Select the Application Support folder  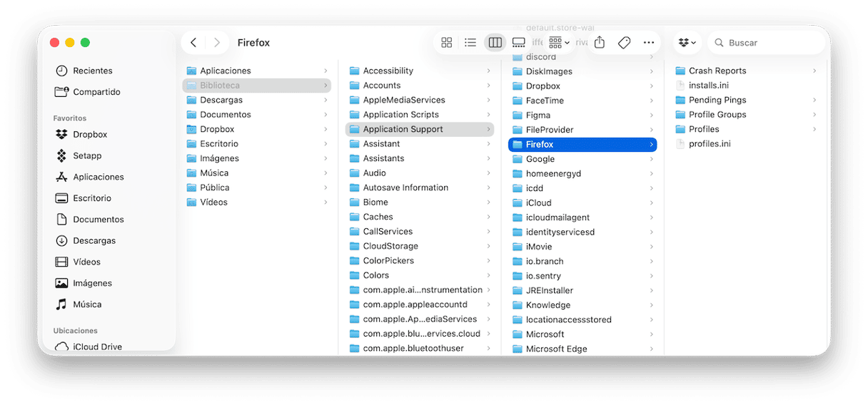pyautogui.click(x=420, y=129)
